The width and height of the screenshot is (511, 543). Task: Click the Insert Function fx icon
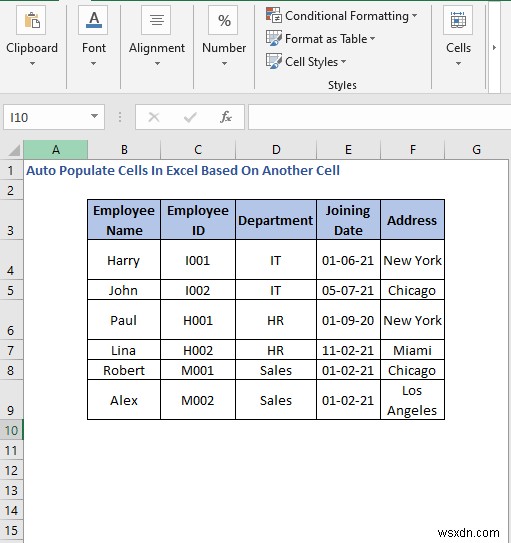click(226, 117)
